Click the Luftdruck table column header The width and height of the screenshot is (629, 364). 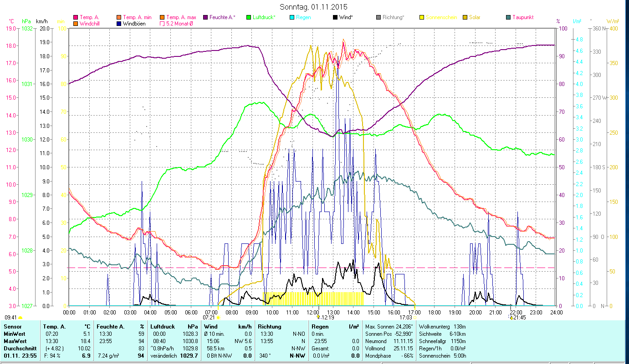click(x=163, y=327)
